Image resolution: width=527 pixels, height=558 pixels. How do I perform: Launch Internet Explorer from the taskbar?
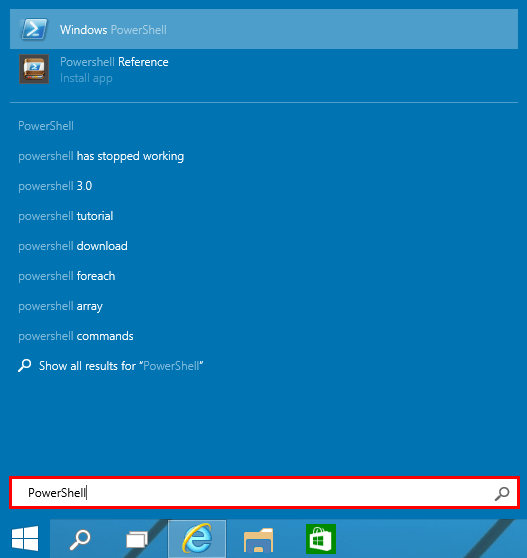click(197, 538)
